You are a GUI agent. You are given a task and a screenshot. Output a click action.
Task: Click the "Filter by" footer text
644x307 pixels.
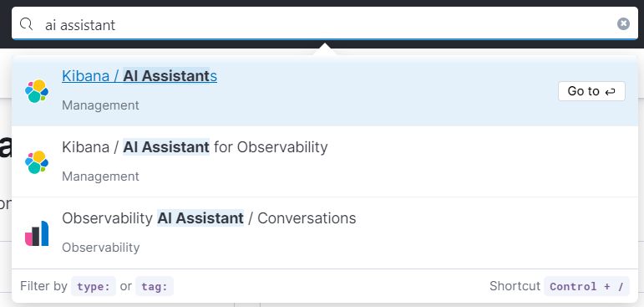(43, 286)
